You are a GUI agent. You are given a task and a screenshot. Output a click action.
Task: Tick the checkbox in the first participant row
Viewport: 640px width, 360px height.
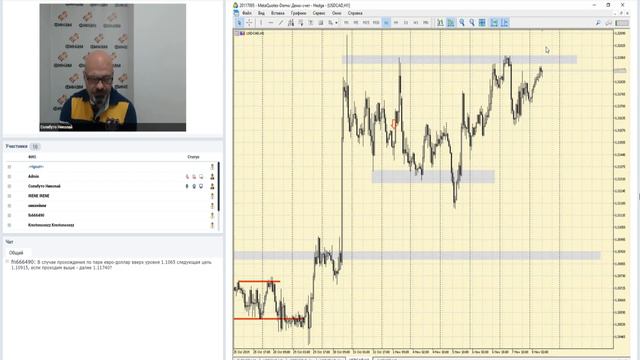click(x=9, y=167)
